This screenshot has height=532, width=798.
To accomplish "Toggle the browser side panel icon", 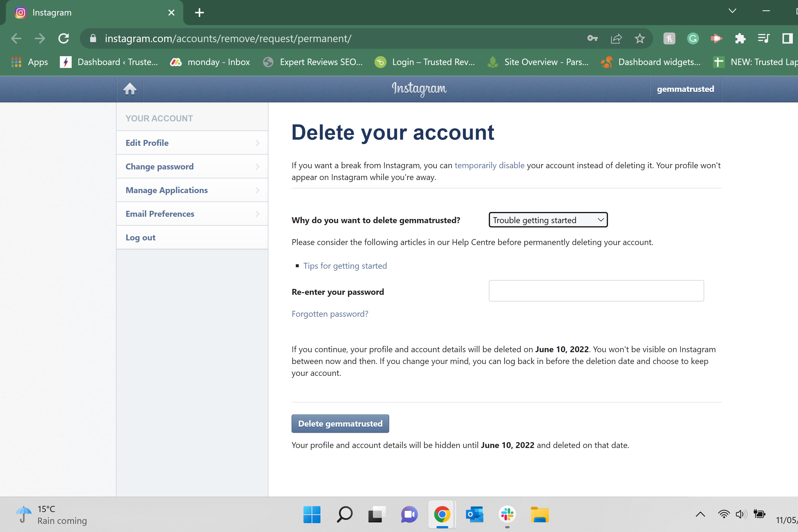I will pos(787,38).
